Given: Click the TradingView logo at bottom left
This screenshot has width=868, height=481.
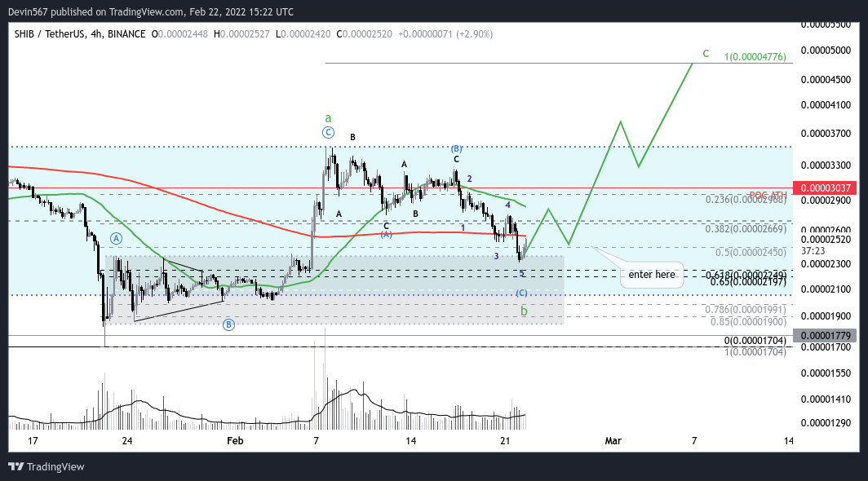Looking at the screenshot, I should point(46,466).
